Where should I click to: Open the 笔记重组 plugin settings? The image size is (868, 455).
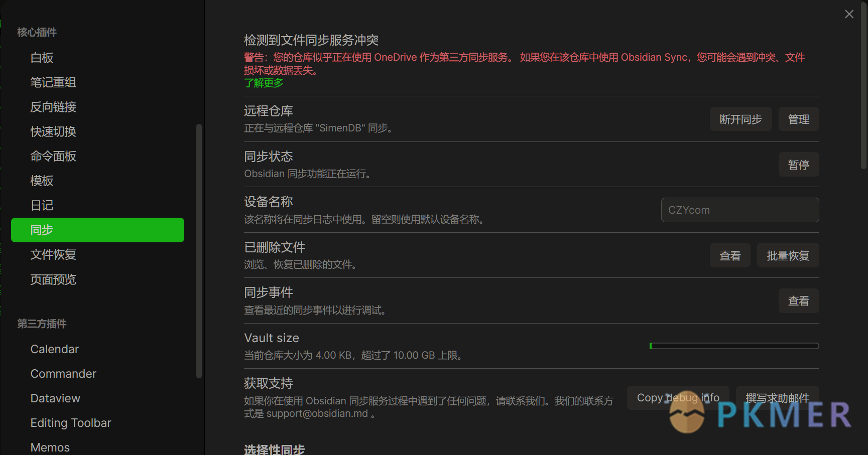point(97,82)
